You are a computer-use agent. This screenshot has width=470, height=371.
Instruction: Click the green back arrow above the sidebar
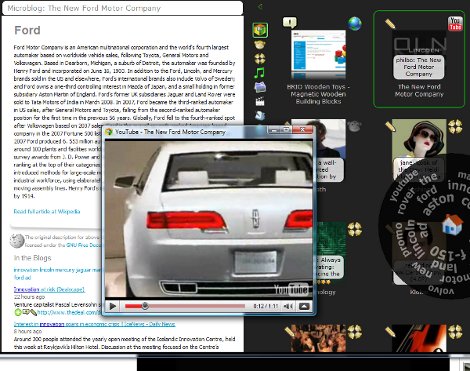pyautogui.click(x=260, y=6)
